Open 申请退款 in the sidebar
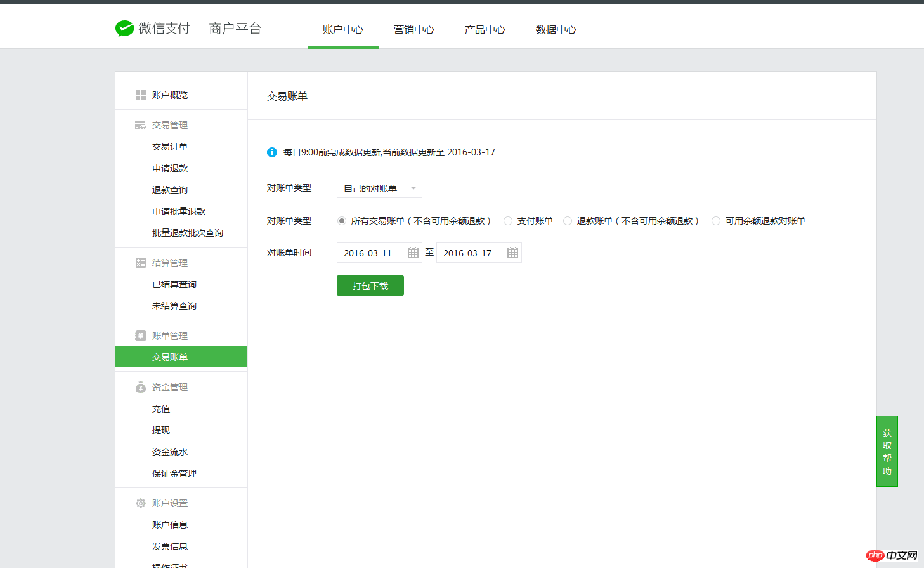 (x=170, y=168)
